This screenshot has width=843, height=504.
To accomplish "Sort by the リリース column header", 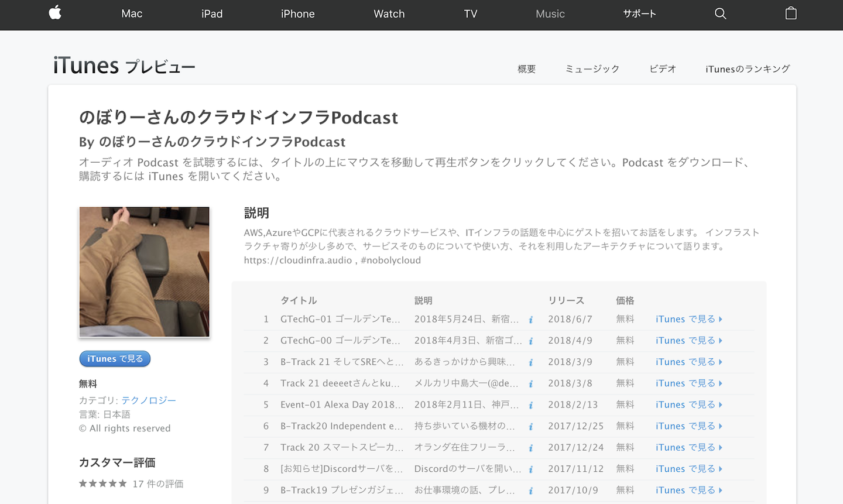I will (x=566, y=300).
